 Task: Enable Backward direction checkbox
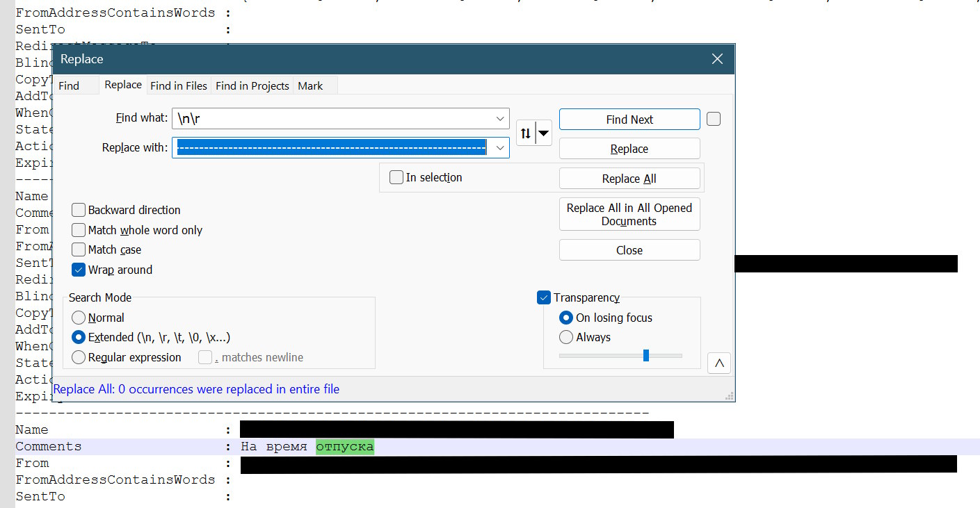click(x=78, y=210)
